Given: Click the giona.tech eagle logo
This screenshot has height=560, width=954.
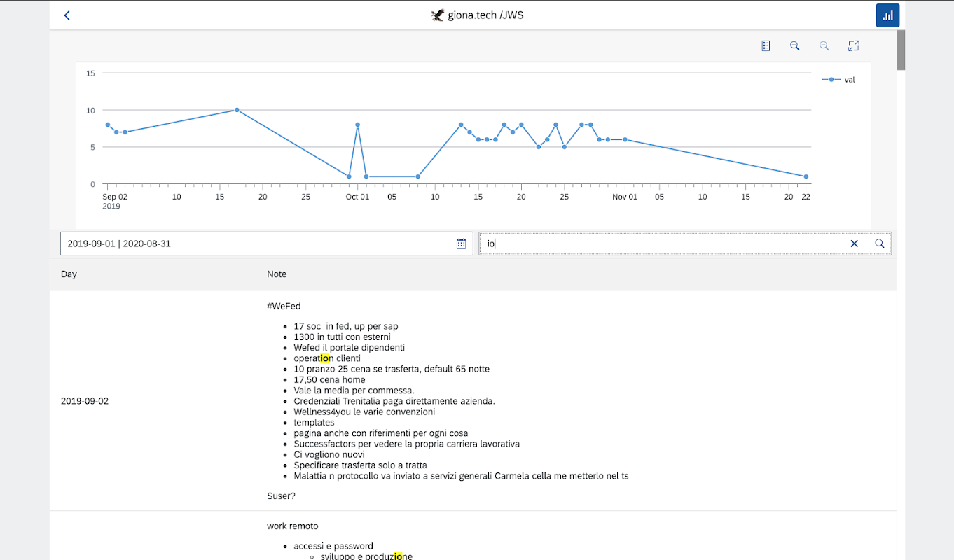Looking at the screenshot, I should pyautogui.click(x=438, y=15).
